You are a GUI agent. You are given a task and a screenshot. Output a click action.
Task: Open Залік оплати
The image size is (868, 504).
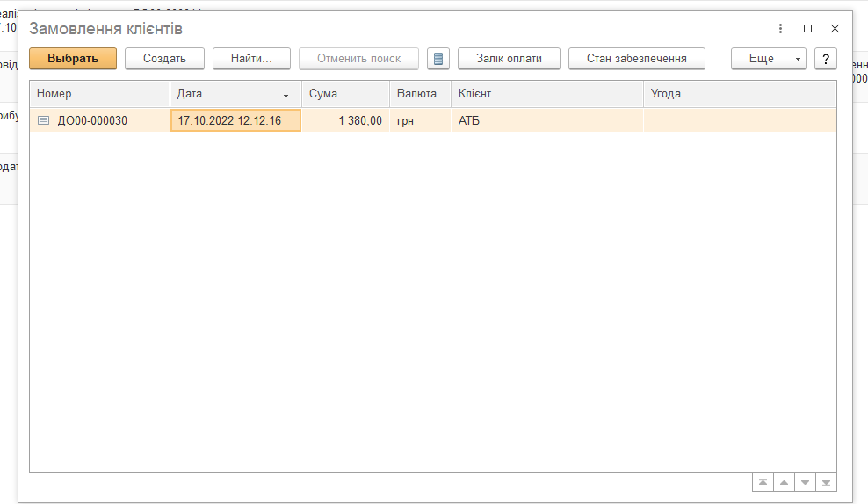509,59
